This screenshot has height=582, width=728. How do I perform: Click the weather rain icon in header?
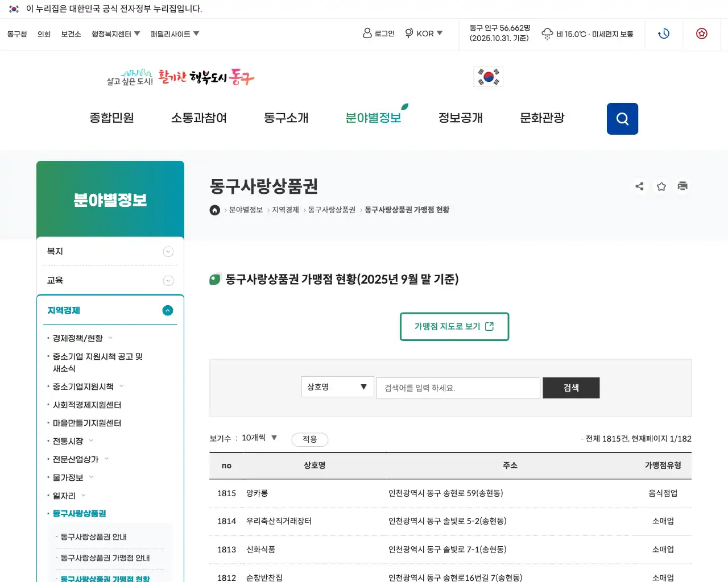coord(547,34)
